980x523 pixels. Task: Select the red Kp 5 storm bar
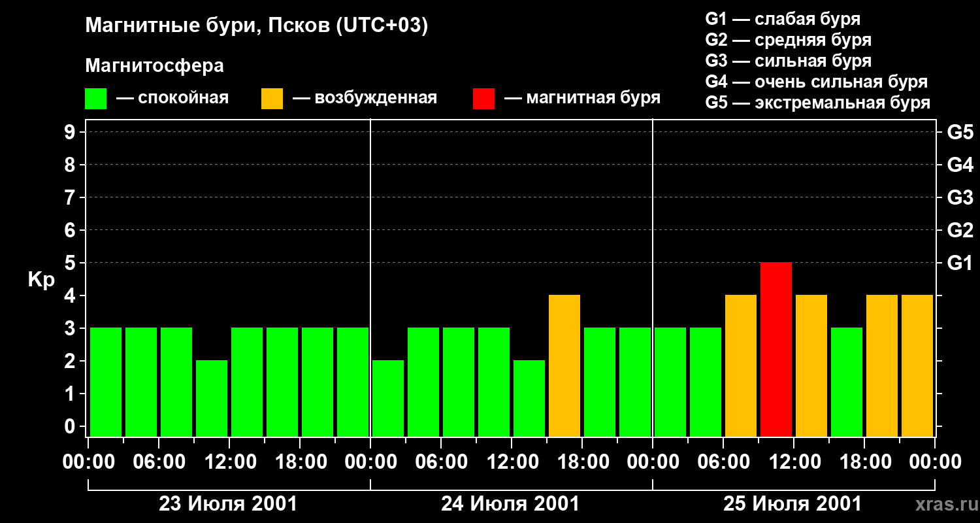[776, 349]
